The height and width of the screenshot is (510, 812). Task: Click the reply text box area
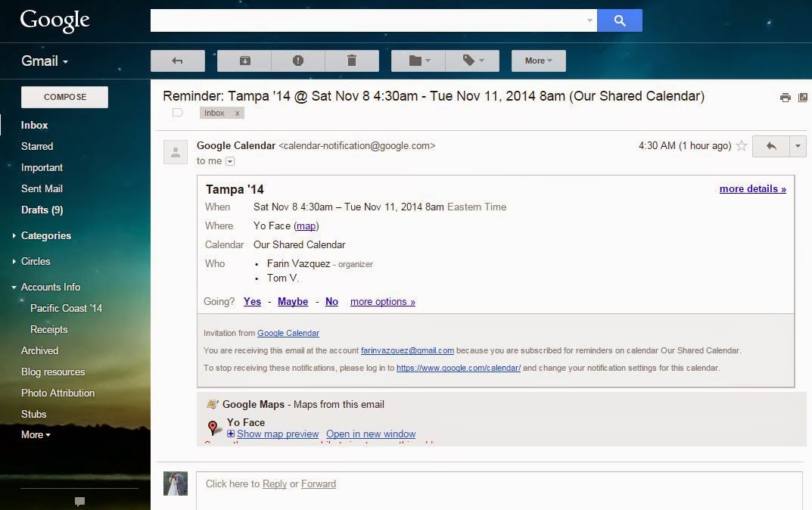click(499, 490)
